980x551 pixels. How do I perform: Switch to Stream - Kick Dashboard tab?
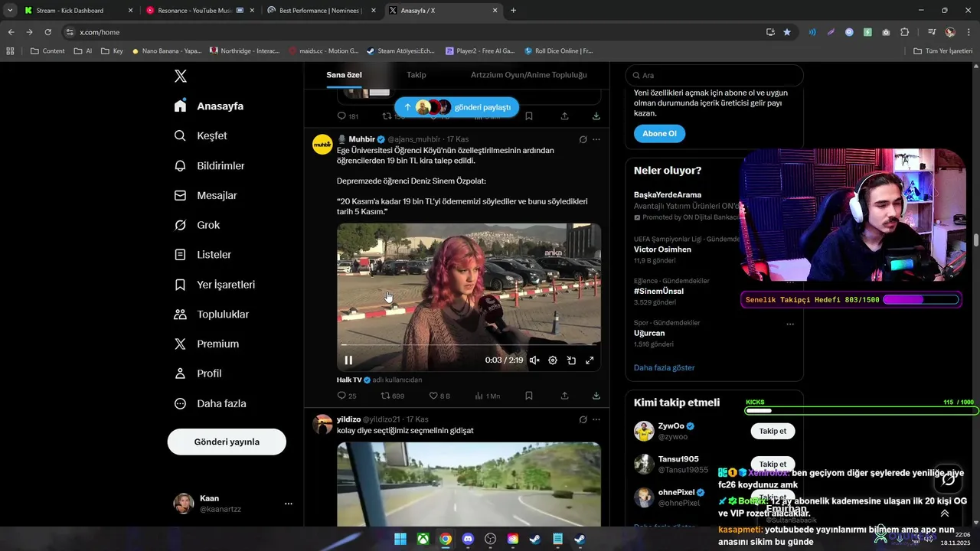[78, 11]
